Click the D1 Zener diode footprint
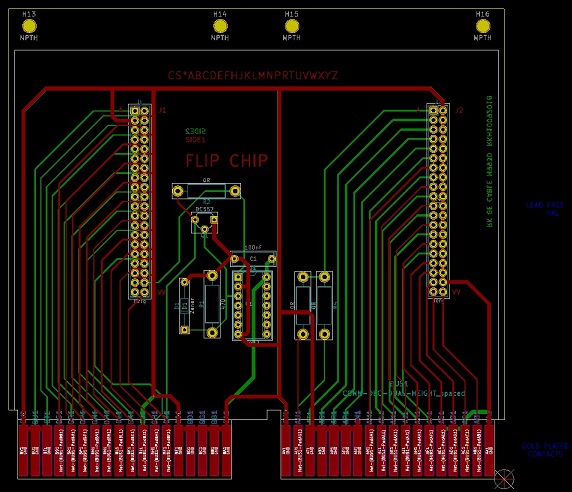Viewport: 572px width, 492px height. (185, 306)
